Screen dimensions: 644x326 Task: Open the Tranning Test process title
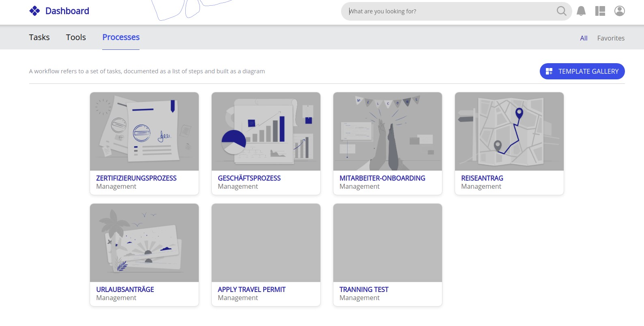(364, 290)
